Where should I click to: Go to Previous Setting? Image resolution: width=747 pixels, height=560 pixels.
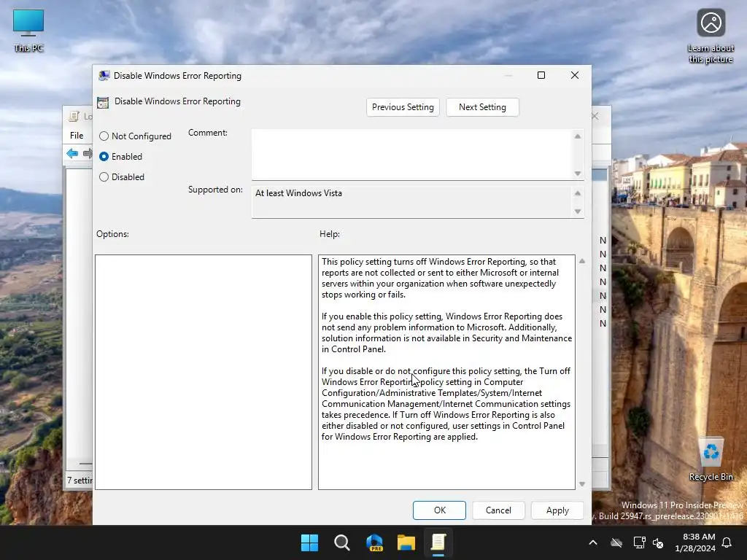(x=403, y=107)
